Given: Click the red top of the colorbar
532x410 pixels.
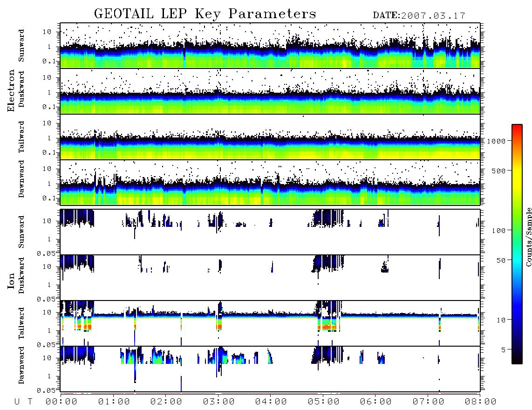Looking at the screenshot, I should [517, 129].
